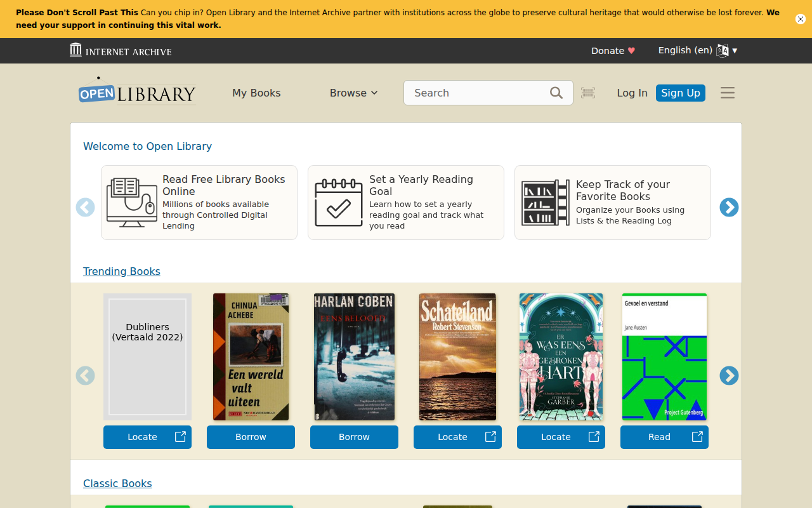Click the Sign Up button

pyautogui.click(x=681, y=93)
